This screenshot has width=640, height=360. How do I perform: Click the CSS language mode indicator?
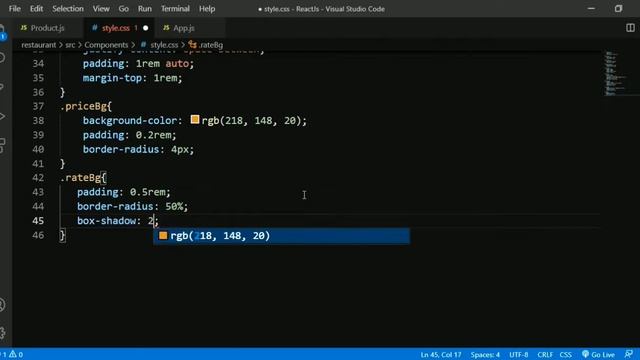click(565, 355)
